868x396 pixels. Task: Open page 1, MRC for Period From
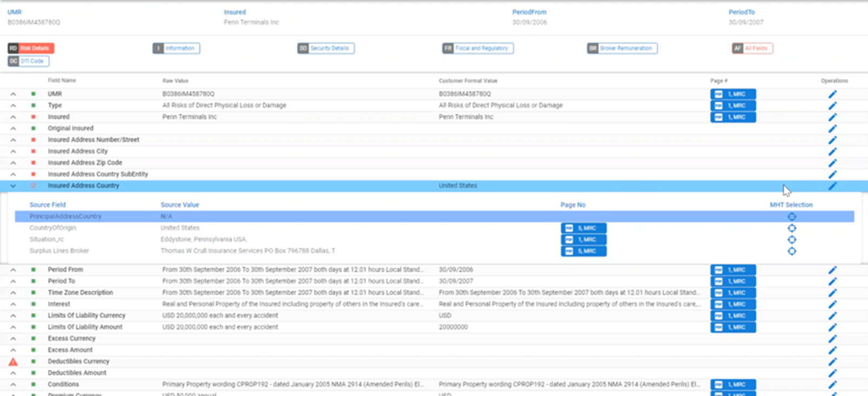tap(733, 270)
